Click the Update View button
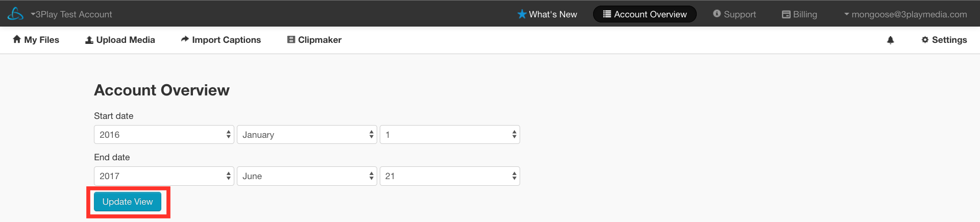Screen dimensions: 980x222 click(x=128, y=202)
